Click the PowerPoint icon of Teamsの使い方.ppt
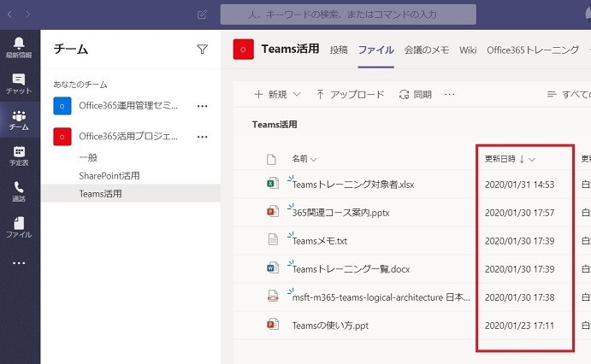 tap(273, 325)
